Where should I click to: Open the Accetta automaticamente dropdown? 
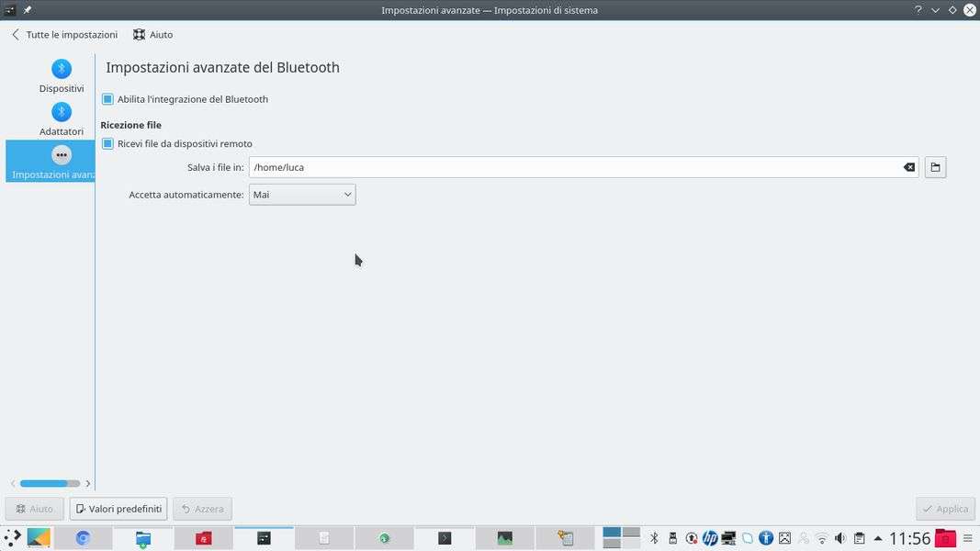tap(302, 195)
